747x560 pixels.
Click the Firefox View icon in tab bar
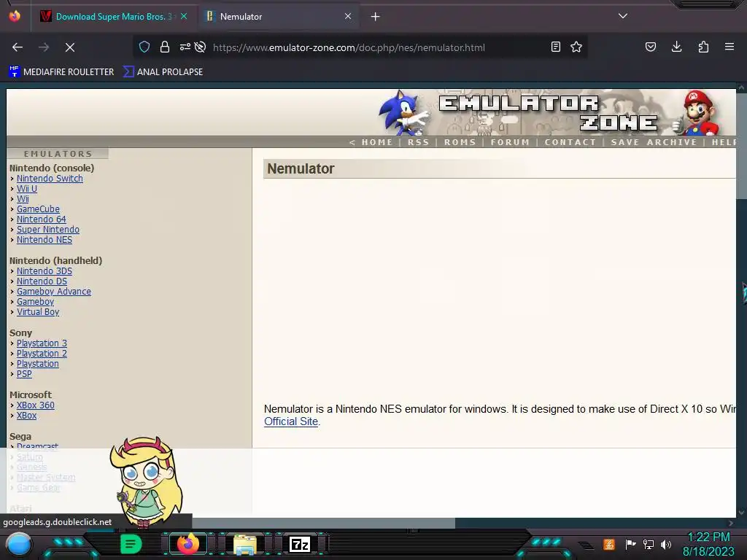[15, 16]
